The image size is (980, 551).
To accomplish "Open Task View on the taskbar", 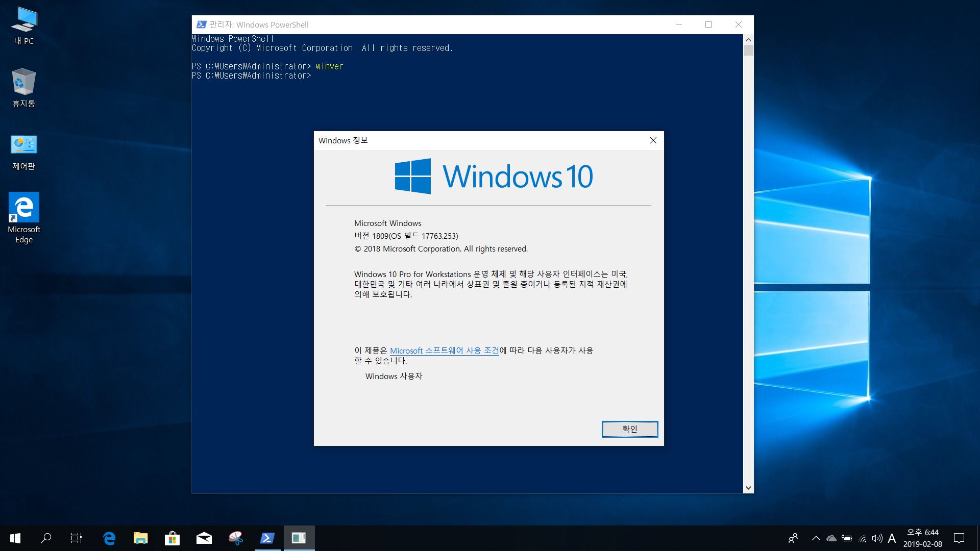I will coord(77,538).
